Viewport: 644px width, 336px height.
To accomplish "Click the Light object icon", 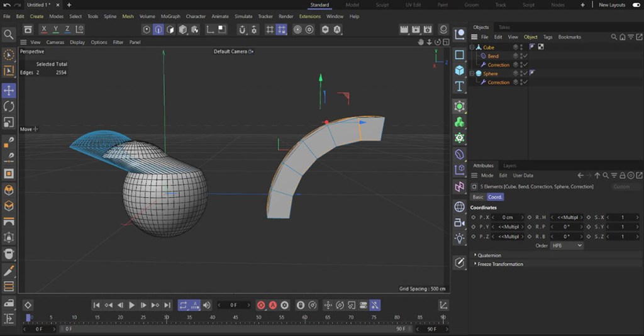I will (x=460, y=238).
